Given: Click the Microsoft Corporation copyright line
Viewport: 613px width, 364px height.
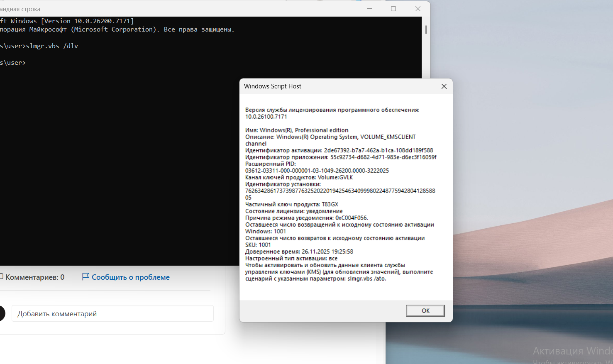Looking at the screenshot, I should (117, 29).
